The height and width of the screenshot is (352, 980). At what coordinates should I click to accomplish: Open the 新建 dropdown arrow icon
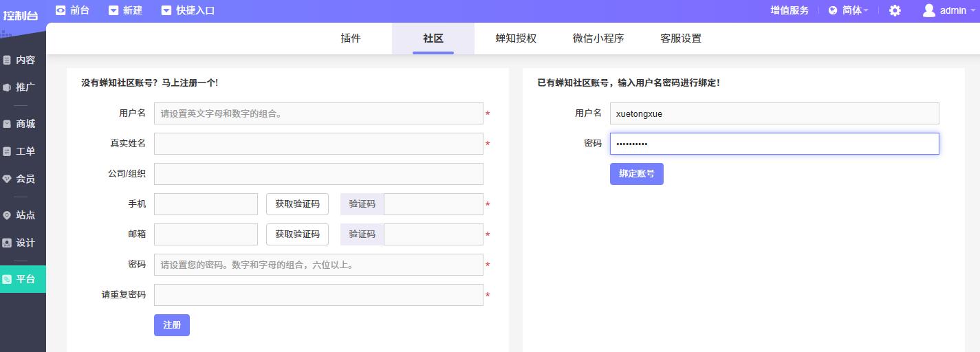point(113,10)
